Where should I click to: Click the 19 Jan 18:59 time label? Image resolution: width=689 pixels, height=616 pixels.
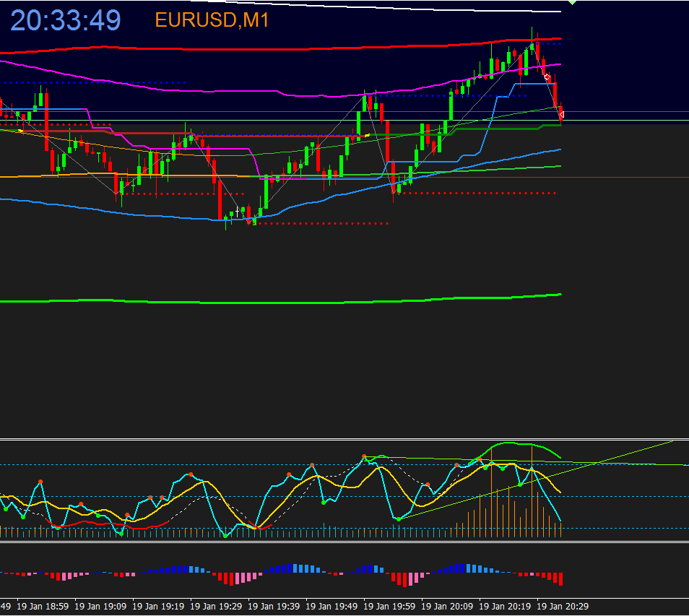pos(43,607)
